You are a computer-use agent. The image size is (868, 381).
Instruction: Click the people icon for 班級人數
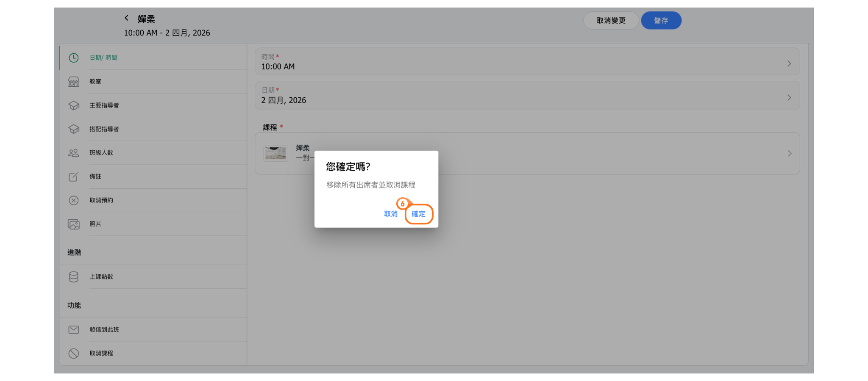pos(74,153)
